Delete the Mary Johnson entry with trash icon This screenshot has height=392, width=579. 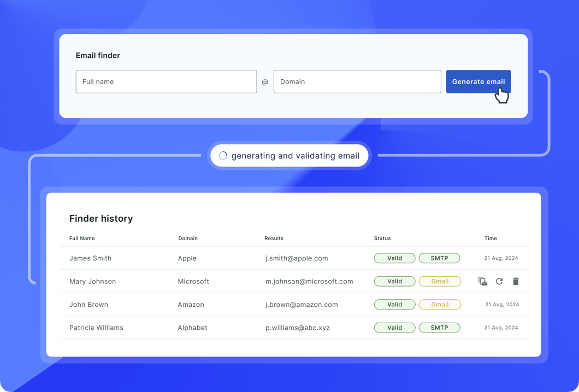(x=516, y=281)
